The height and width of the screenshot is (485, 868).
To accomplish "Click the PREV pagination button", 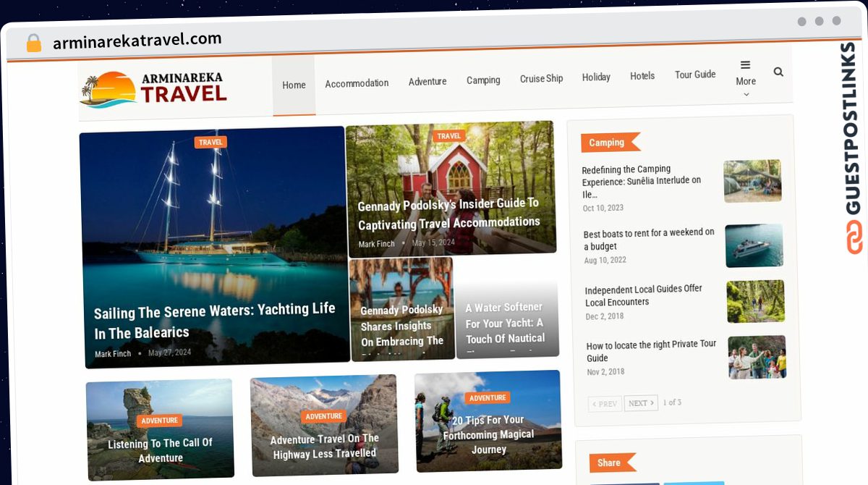I will click(x=605, y=404).
